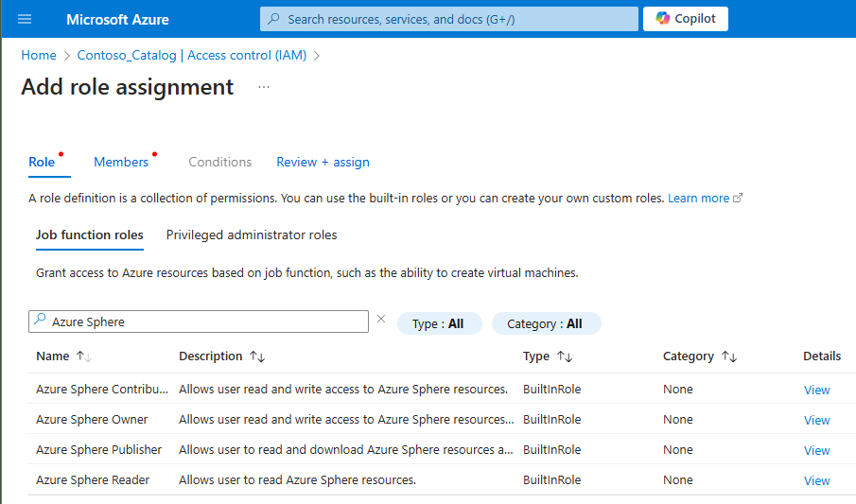Sort roles by Name column arrows
The image size is (856, 504).
[x=83, y=356]
